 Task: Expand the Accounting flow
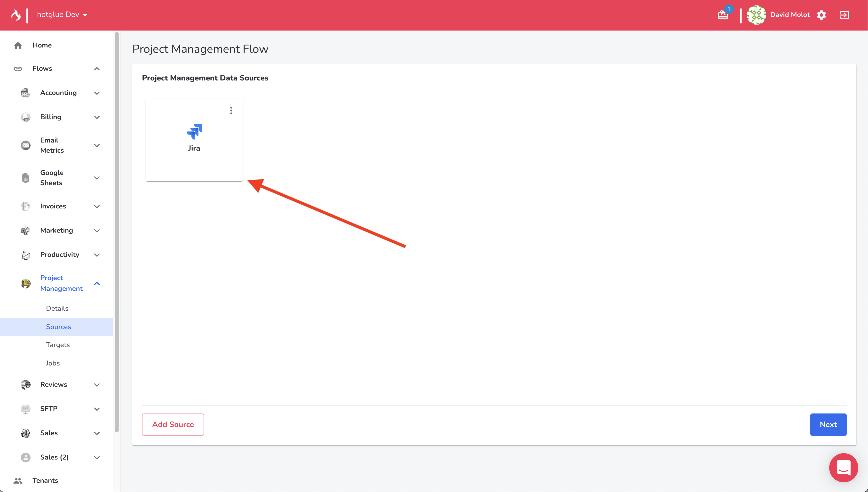pos(97,93)
